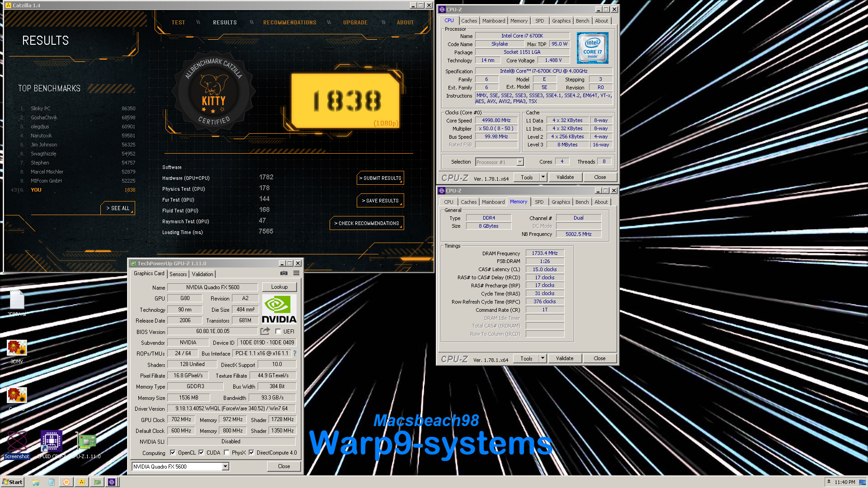Click the GPU-Z Close button at bottom

tap(284, 466)
